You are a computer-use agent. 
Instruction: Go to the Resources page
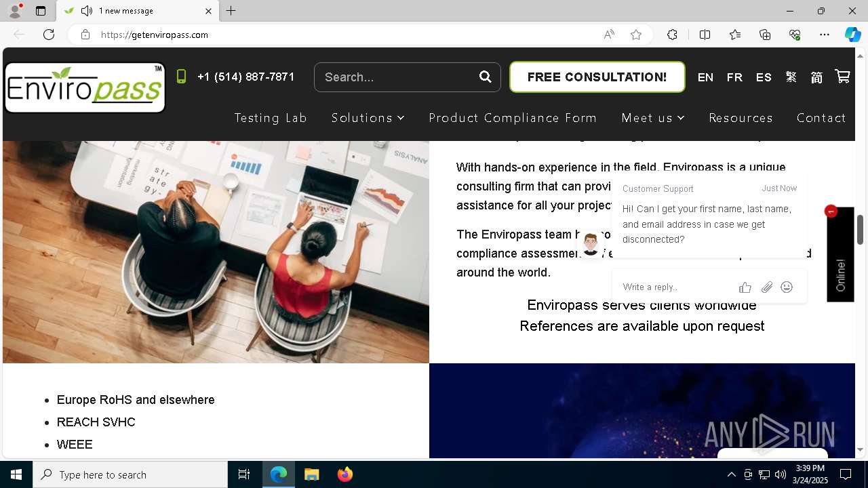pyautogui.click(x=741, y=118)
